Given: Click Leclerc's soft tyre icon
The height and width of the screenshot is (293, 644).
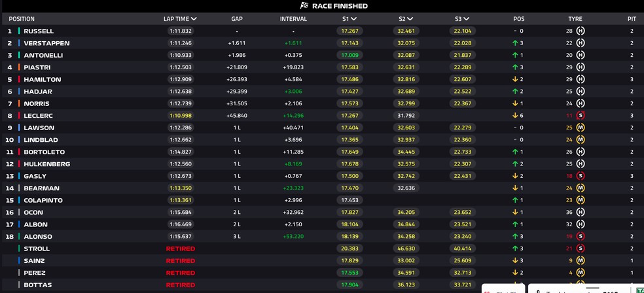Looking at the screenshot, I should (581, 116).
